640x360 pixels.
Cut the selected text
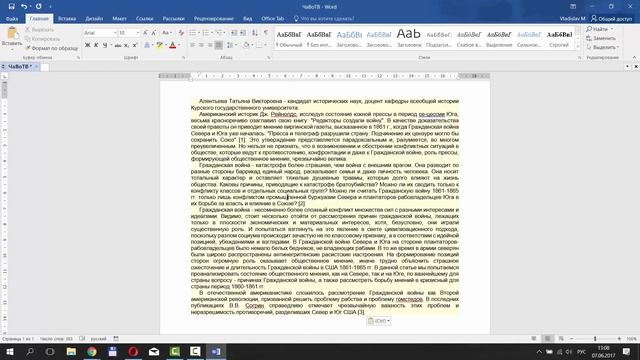click(39, 30)
